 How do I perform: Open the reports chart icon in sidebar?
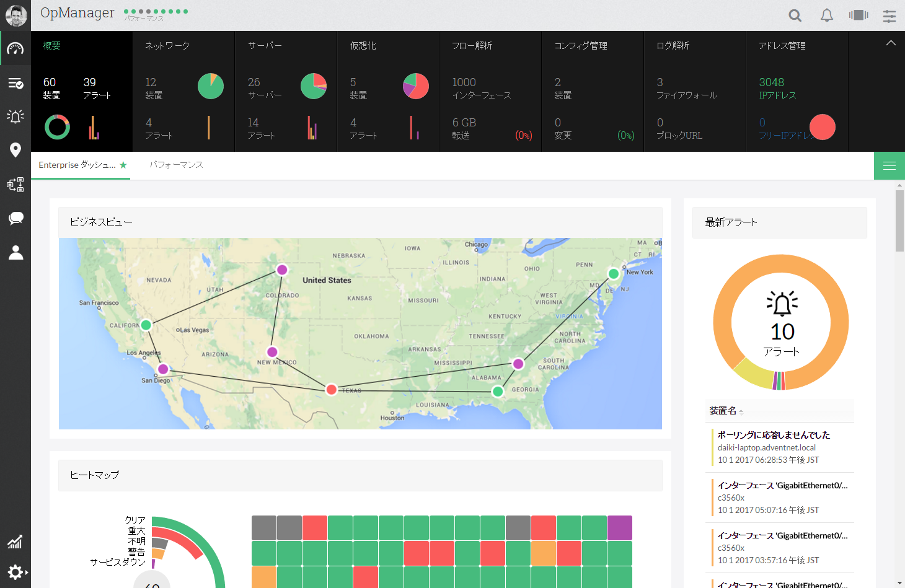[x=15, y=542]
